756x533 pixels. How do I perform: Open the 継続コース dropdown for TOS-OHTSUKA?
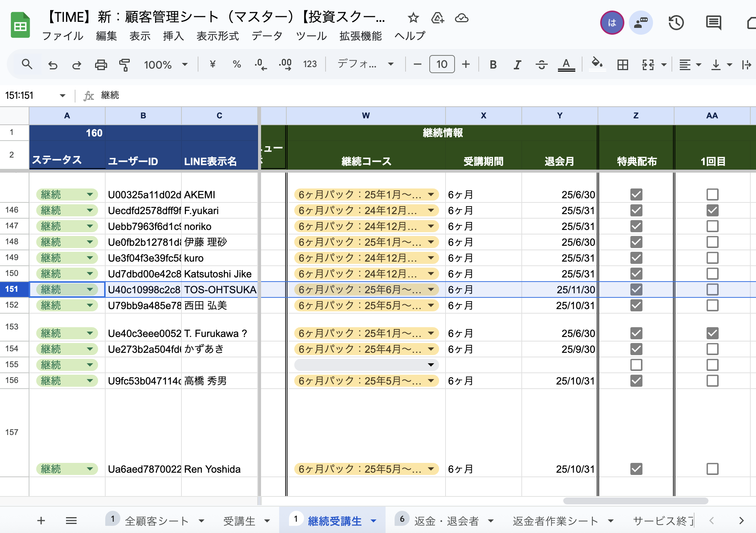(x=430, y=289)
